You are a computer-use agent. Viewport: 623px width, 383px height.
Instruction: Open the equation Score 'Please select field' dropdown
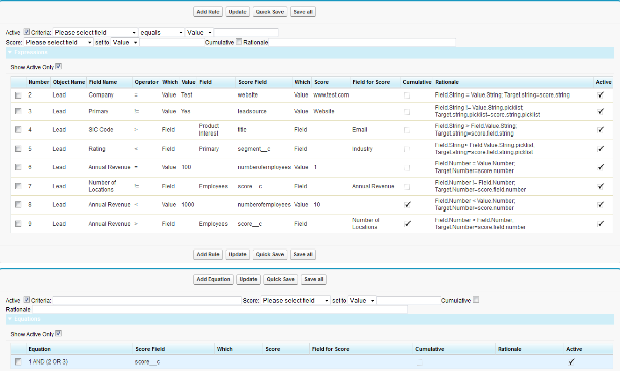pyautogui.click(x=296, y=301)
